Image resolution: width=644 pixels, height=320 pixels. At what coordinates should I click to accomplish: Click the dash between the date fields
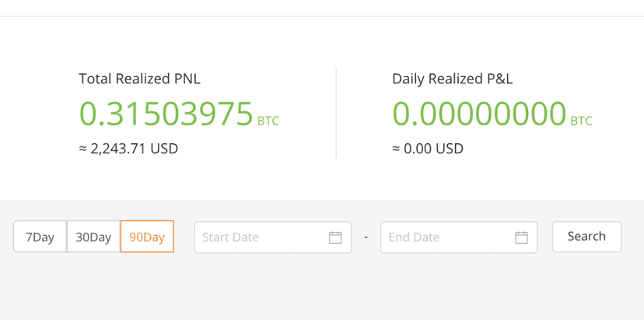(366, 237)
